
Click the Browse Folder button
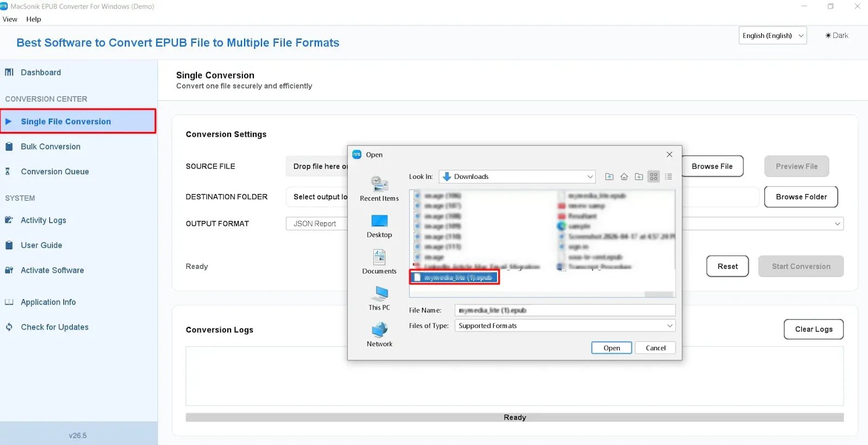[x=801, y=197]
